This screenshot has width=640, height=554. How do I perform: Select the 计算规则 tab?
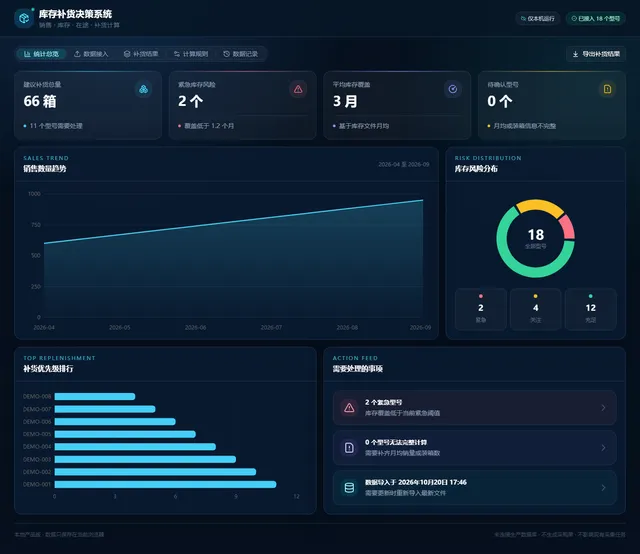(191, 54)
